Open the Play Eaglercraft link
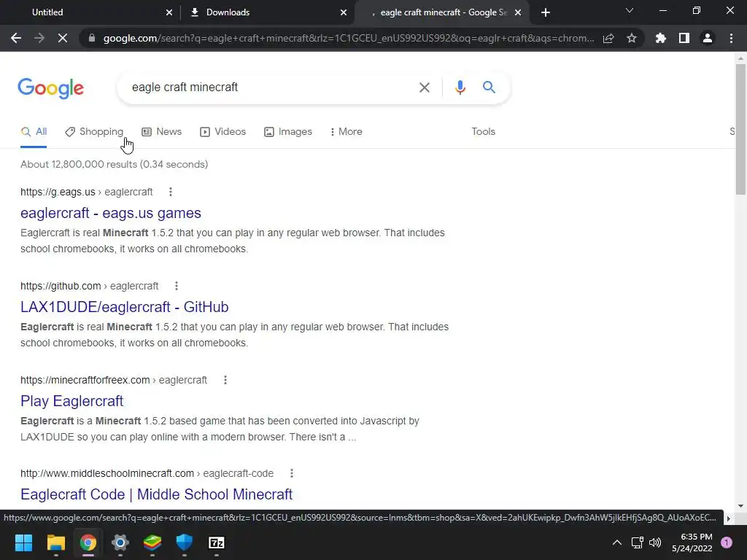Screen dimensions: 747x560 tap(72, 401)
